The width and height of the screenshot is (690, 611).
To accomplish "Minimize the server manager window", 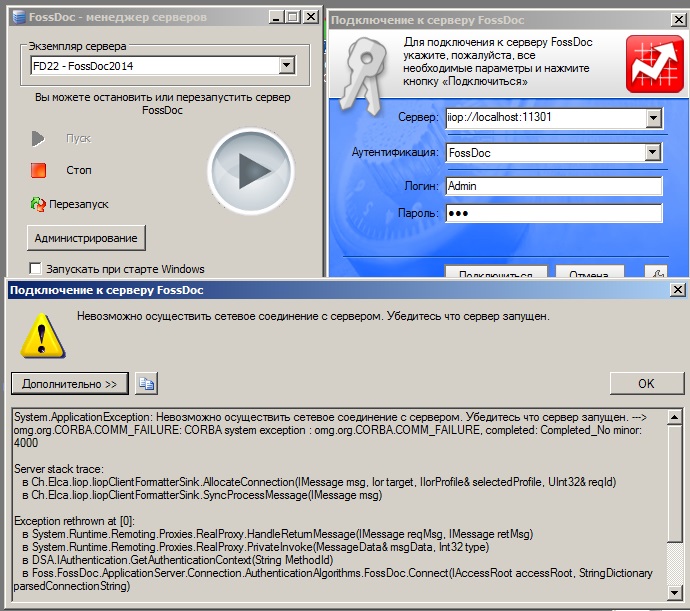I will click(x=275, y=17).
